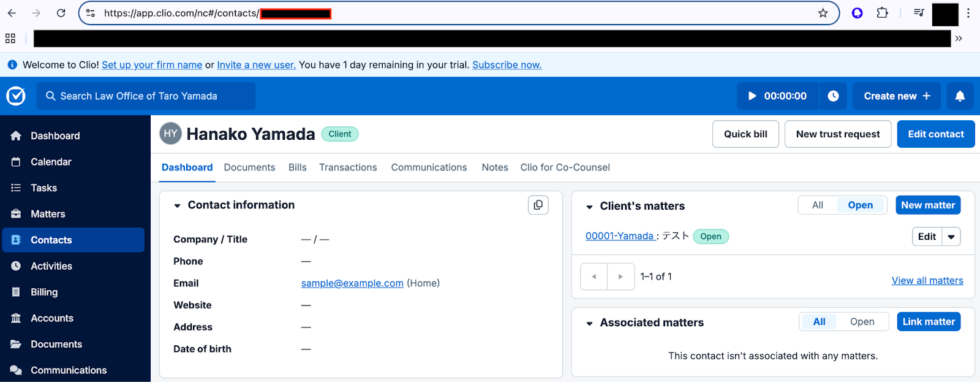The width and height of the screenshot is (980, 382).
Task: Open the sample@example.com email link
Action: click(352, 283)
